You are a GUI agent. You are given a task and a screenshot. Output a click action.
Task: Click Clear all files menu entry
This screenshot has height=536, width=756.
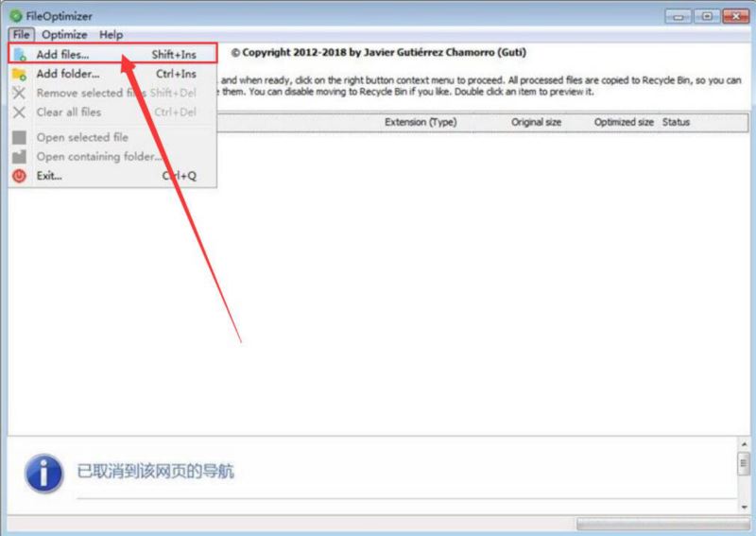[x=112, y=112]
